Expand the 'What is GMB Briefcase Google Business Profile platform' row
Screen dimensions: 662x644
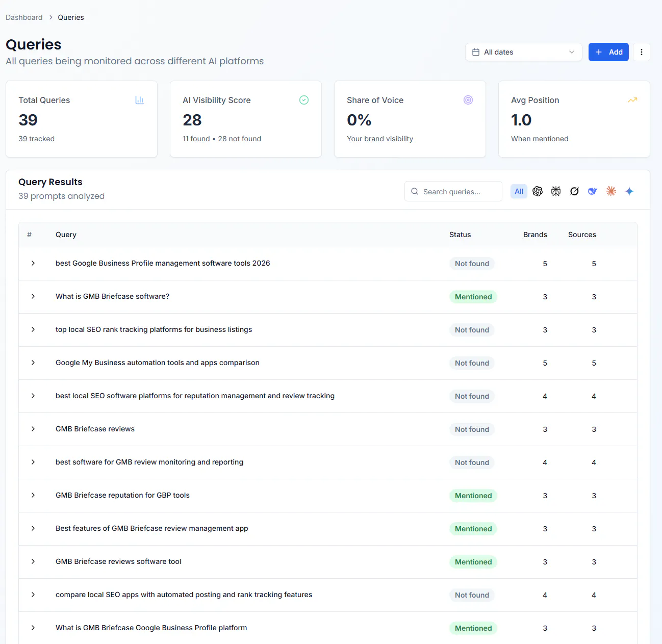pyautogui.click(x=33, y=628)
